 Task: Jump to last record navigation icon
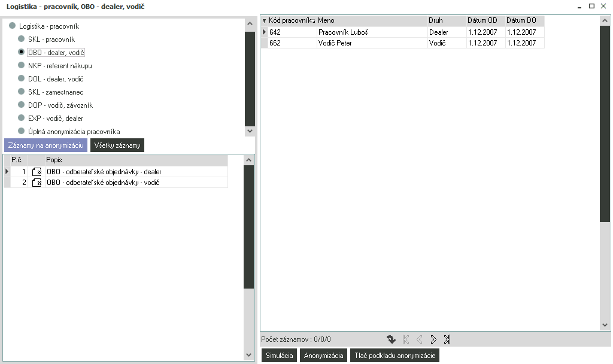(447, 339)
